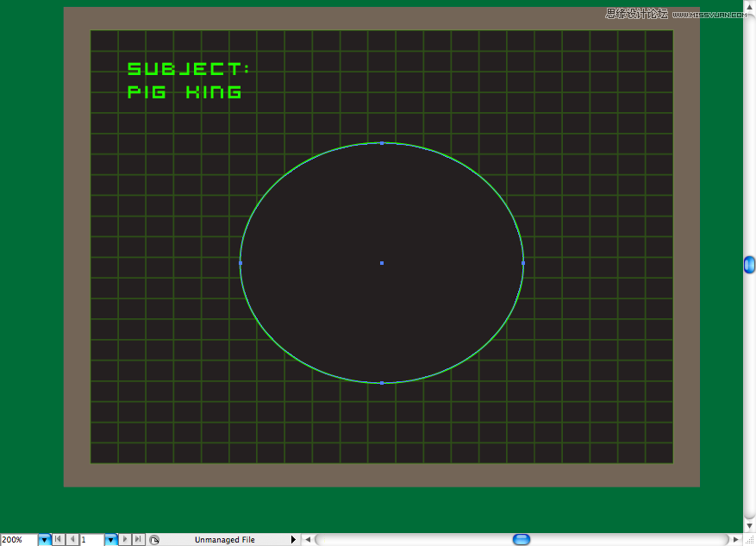Click the ellipse bottom anchor point

coord(382,383)
